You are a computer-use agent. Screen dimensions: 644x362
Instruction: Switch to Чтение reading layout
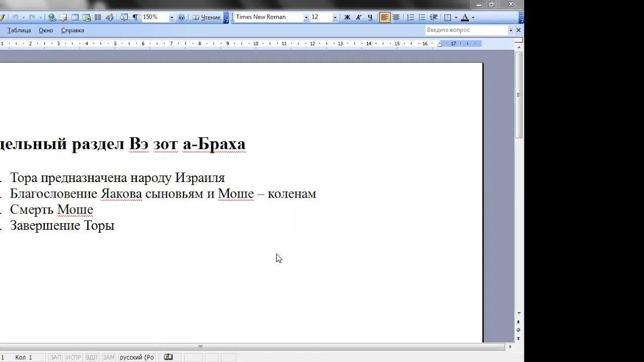pyautogui.click(x=207, y=17)
